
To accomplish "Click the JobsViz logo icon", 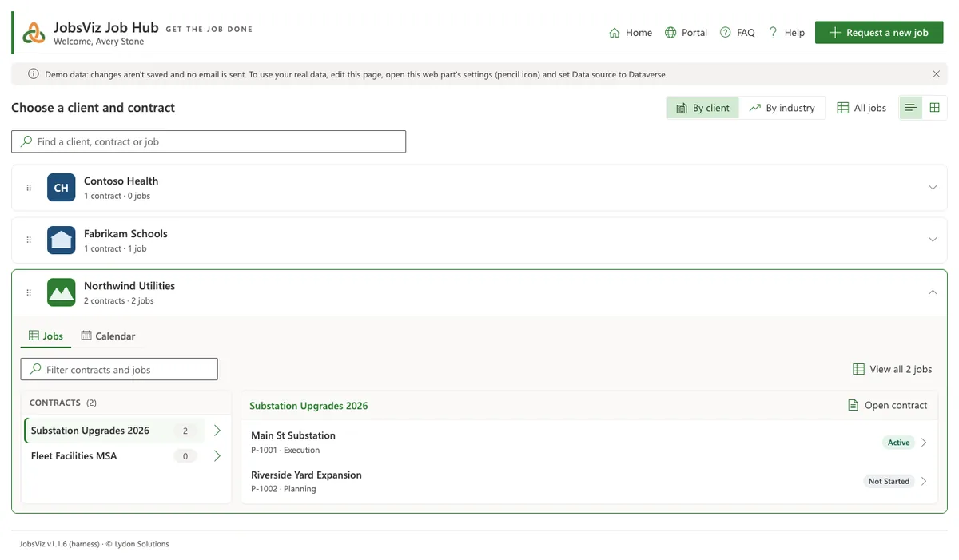I will tap(34, 33).
